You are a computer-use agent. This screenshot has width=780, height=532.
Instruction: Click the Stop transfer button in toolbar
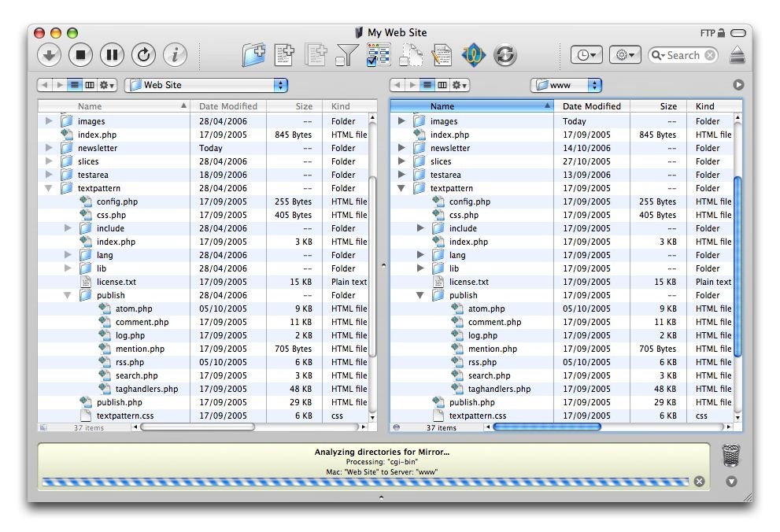click(80, 54)
